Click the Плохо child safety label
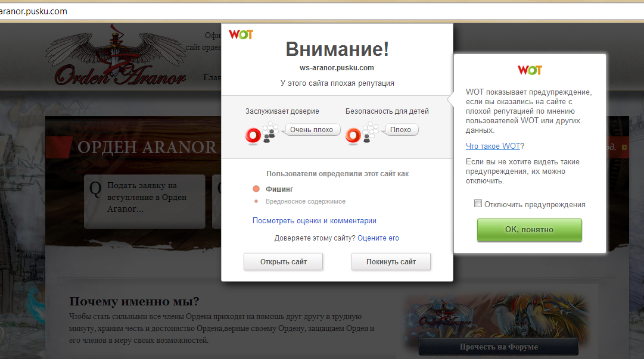Viewport: 644px width, 359px height. 400,130
